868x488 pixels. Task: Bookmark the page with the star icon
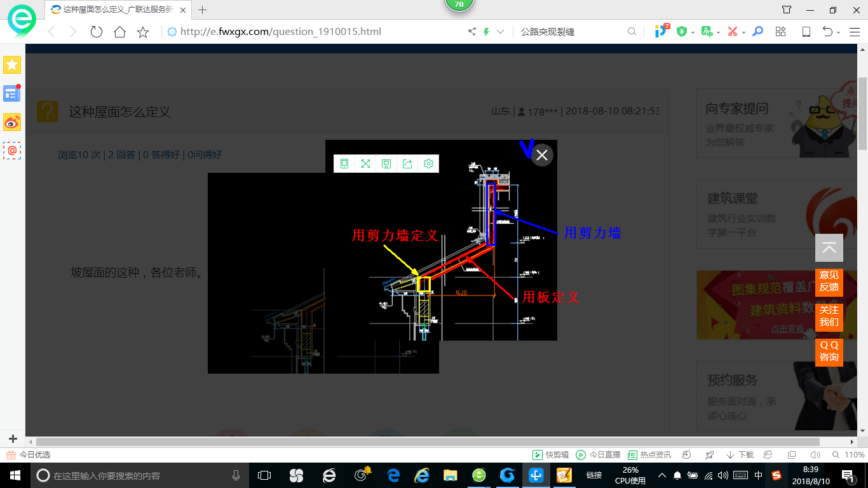[143, 32]
